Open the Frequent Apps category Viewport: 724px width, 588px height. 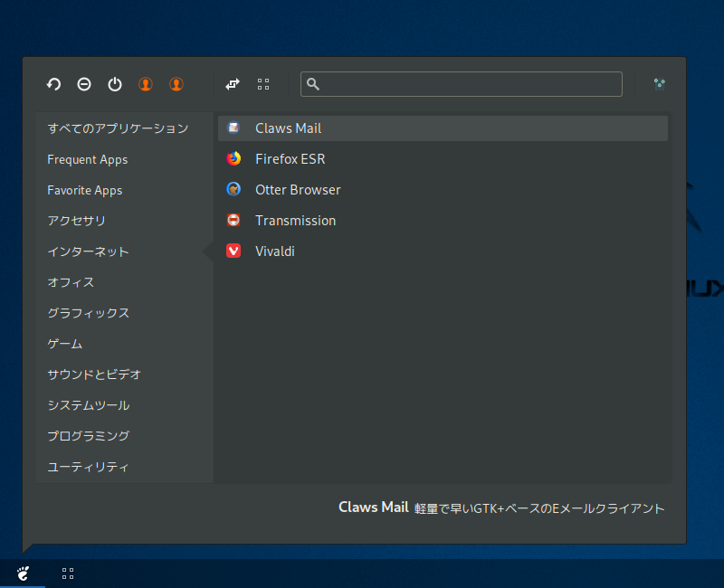(x=88, y=160)
